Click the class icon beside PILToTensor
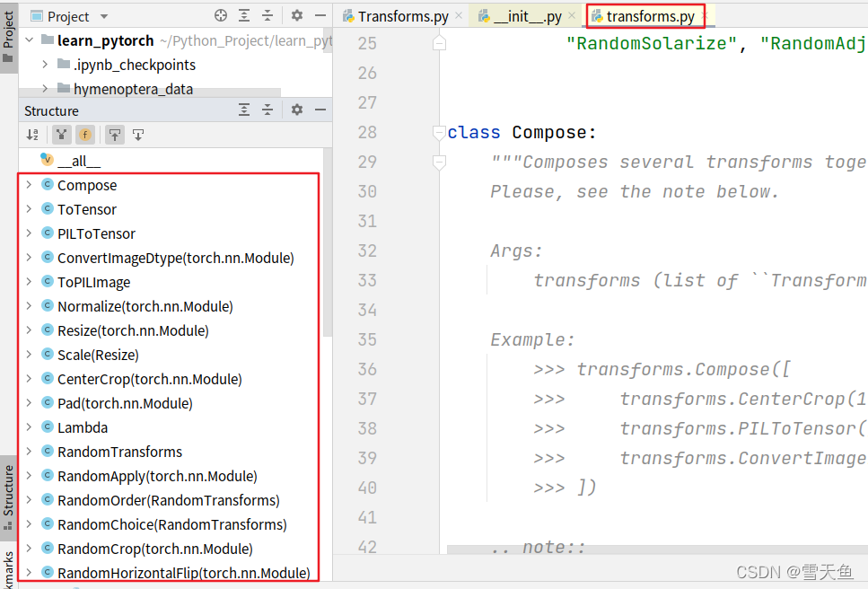 48,233
